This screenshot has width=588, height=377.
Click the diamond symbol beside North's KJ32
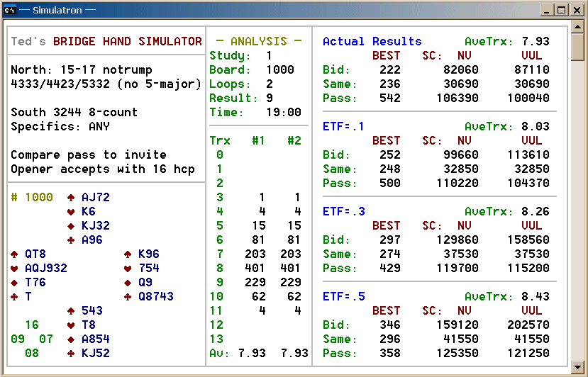71,226
